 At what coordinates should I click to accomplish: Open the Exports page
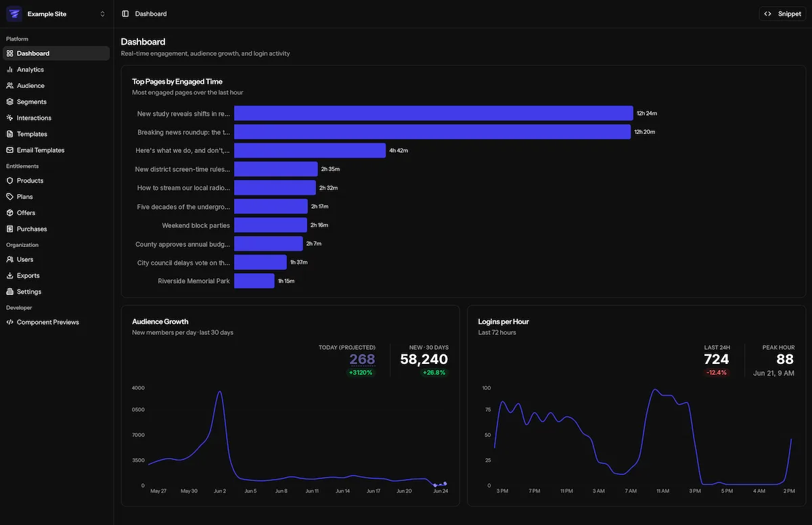point(56,275)
